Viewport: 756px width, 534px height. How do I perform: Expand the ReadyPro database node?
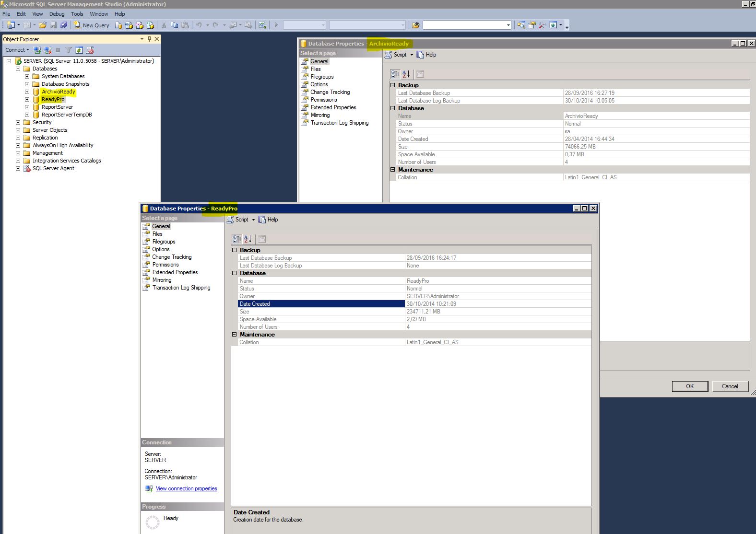click(27, 99)
